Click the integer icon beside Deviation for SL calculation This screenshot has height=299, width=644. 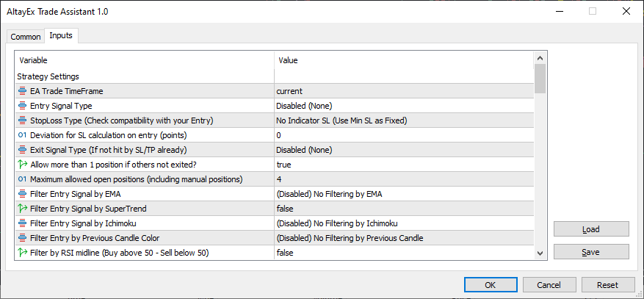coord(23,135)
